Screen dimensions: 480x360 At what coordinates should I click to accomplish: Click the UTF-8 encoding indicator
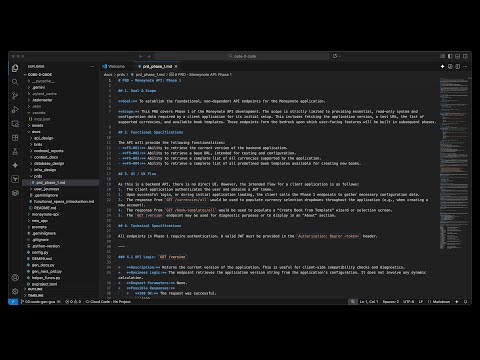coord(408,302)
